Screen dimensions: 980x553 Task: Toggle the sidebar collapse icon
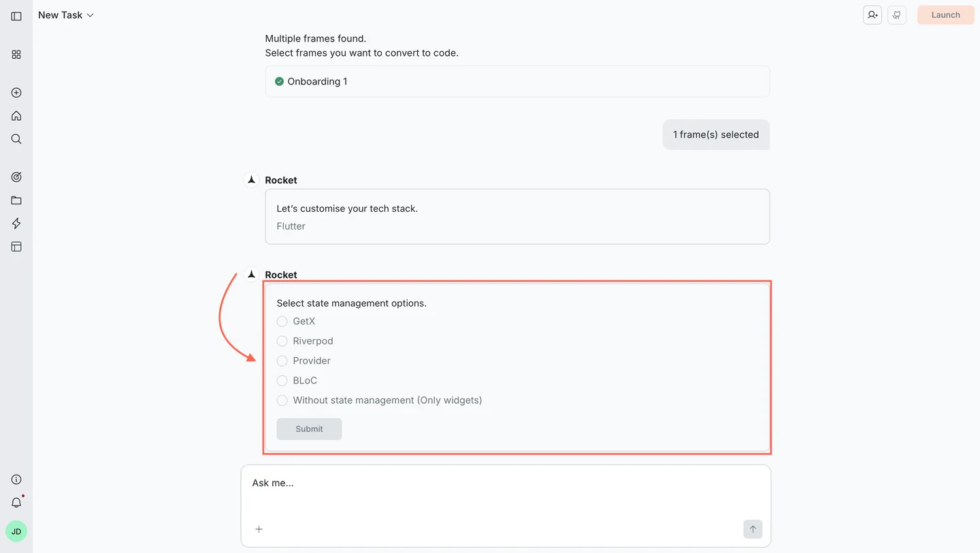(16, 15)
